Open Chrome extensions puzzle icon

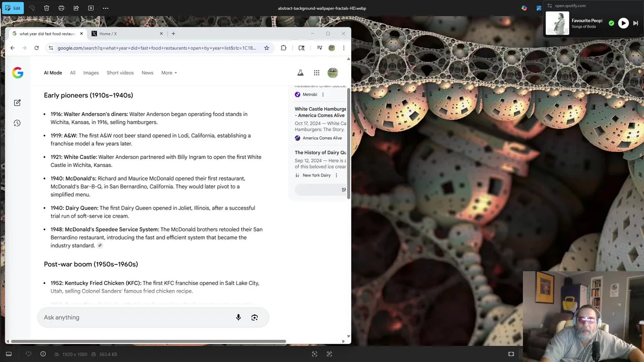click(284, 48)
